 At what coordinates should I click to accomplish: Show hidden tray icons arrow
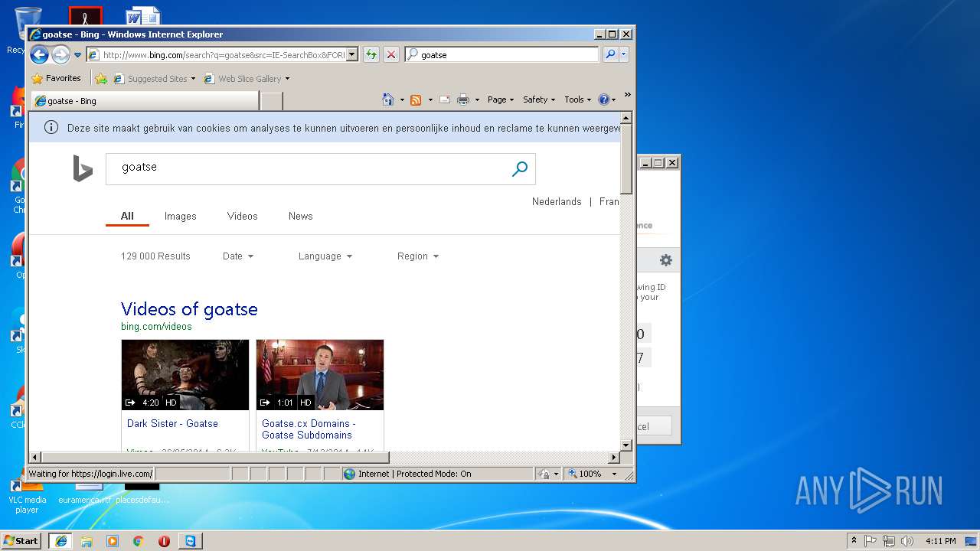pyautogui.click(x=854, y=541)
